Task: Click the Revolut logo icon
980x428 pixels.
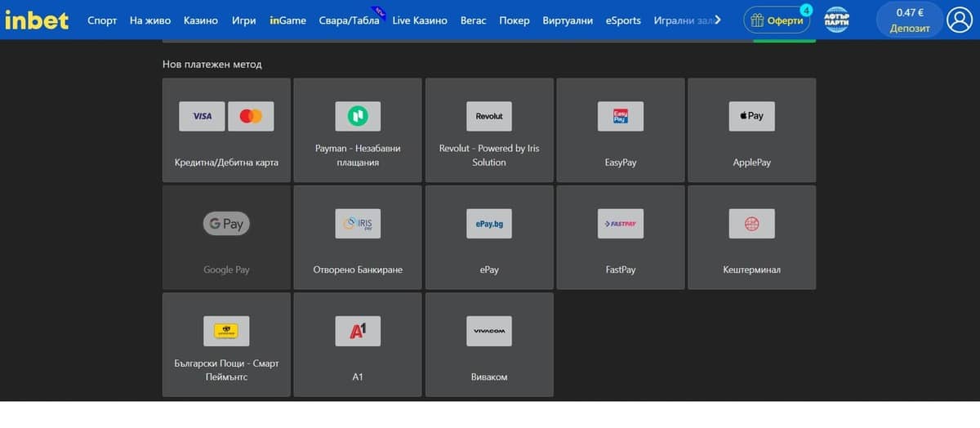Action: 489,116
